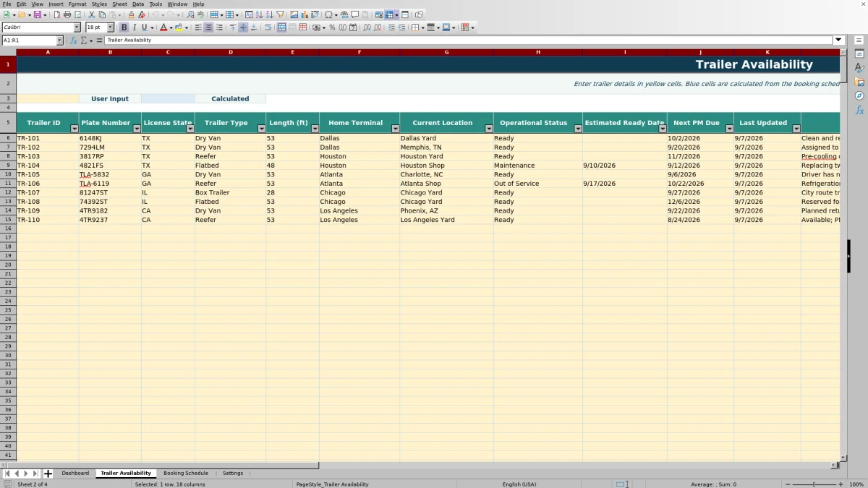Open the Home Terminal filter dropdown
Image resolution: width=868 pixels, height=488 pixels.
[x=395, y=129]
